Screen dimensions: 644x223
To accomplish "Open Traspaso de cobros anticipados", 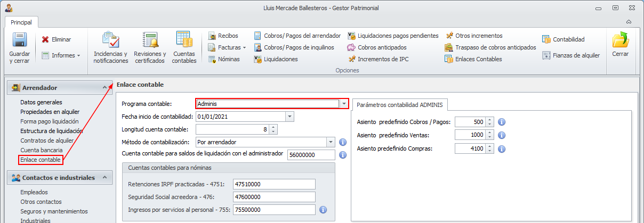I will (490, 47).
